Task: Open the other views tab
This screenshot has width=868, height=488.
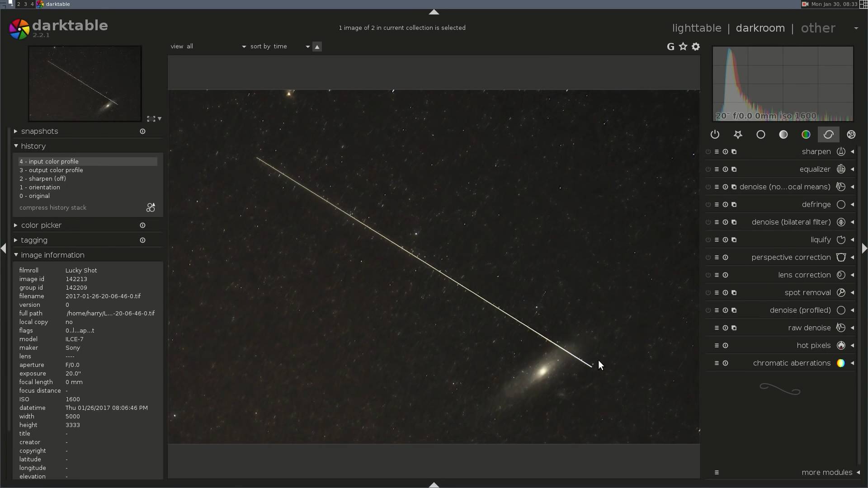Action: 818,28
